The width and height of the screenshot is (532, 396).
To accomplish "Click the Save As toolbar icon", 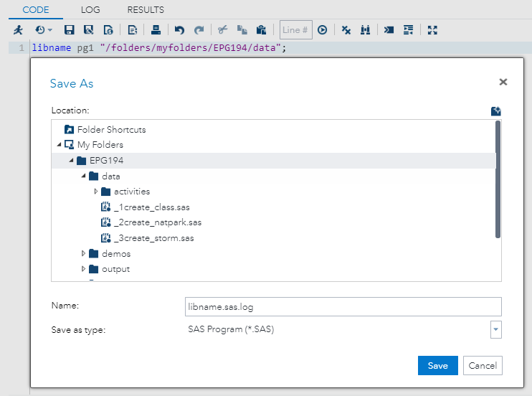I will (89, 30).
